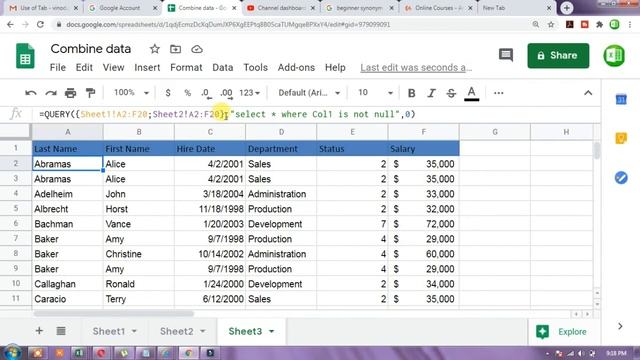Open the Help menu

click(335, 68)
